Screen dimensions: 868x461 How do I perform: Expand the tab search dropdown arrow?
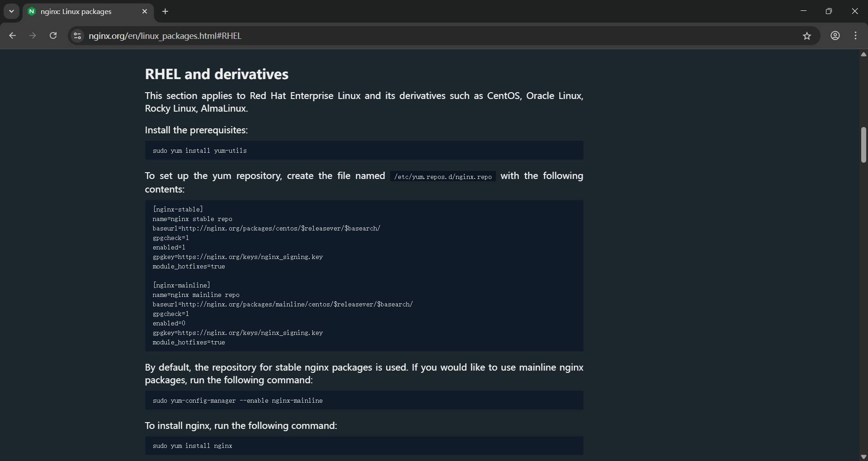pos(11,11)
